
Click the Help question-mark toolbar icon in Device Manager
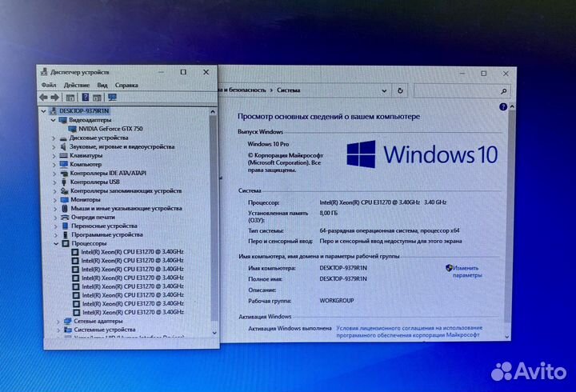(x=86, y=98)
